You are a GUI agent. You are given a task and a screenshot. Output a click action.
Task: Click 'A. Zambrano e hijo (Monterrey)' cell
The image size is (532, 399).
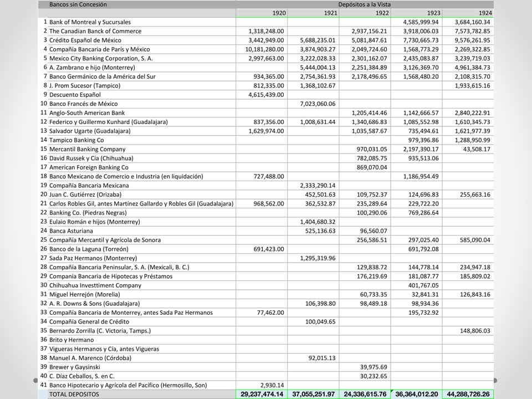[142, 68]
